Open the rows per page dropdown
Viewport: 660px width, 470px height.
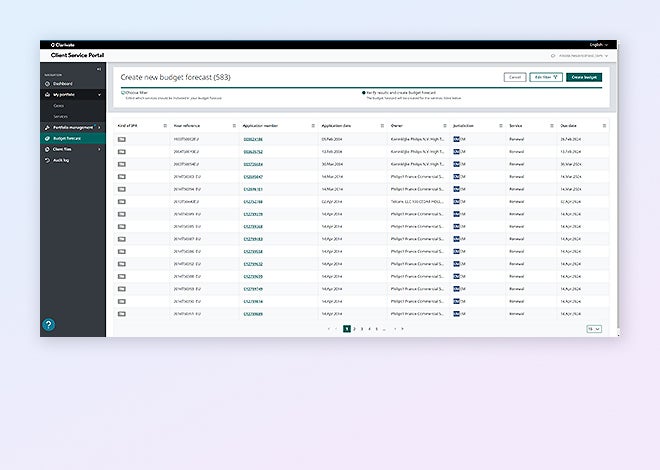594,328
